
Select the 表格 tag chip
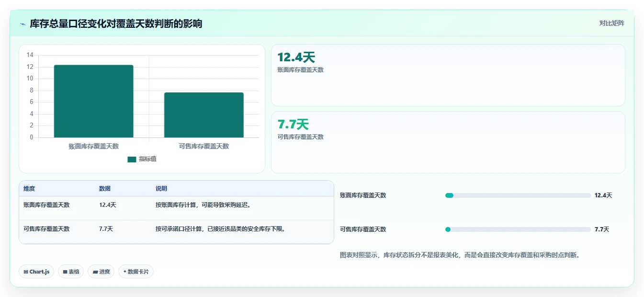(x=71, y=272)
